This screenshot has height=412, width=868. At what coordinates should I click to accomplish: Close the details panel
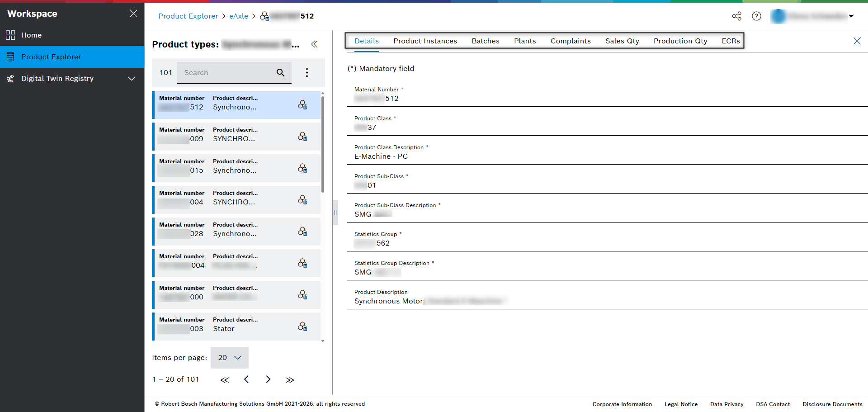857,41
